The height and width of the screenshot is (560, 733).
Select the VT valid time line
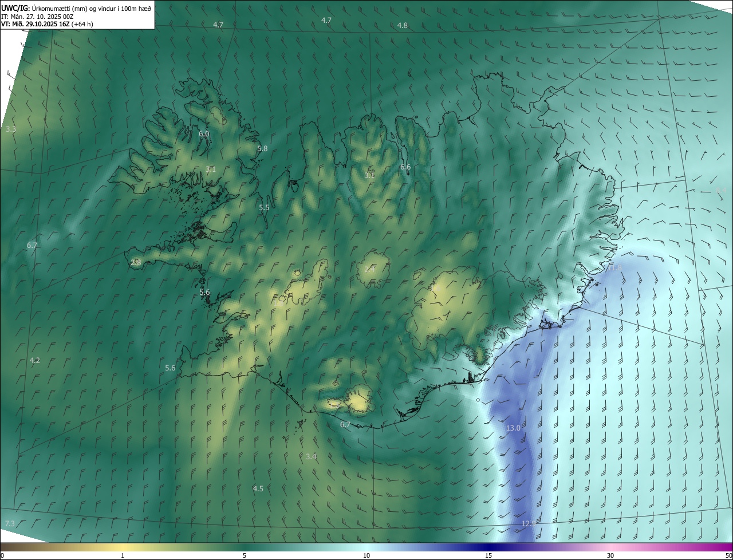click(x=48, y=24)
